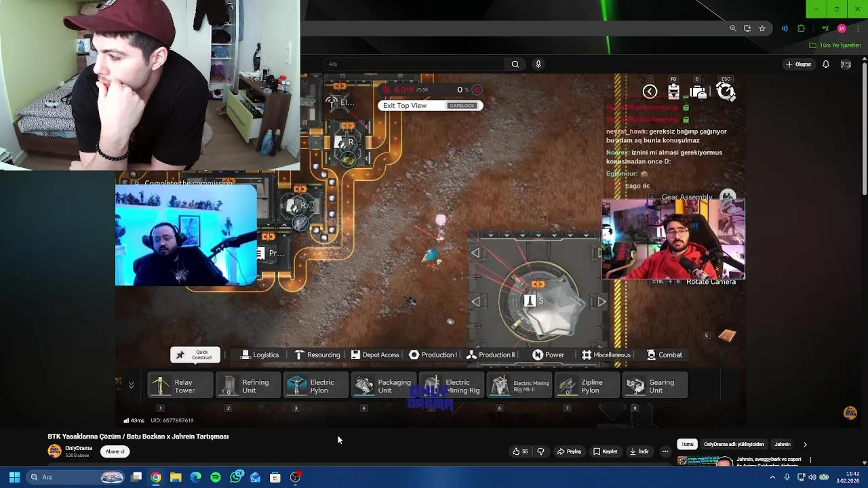Open more video actions ellipsis
The image size is (868, 488).
(665, 451)
